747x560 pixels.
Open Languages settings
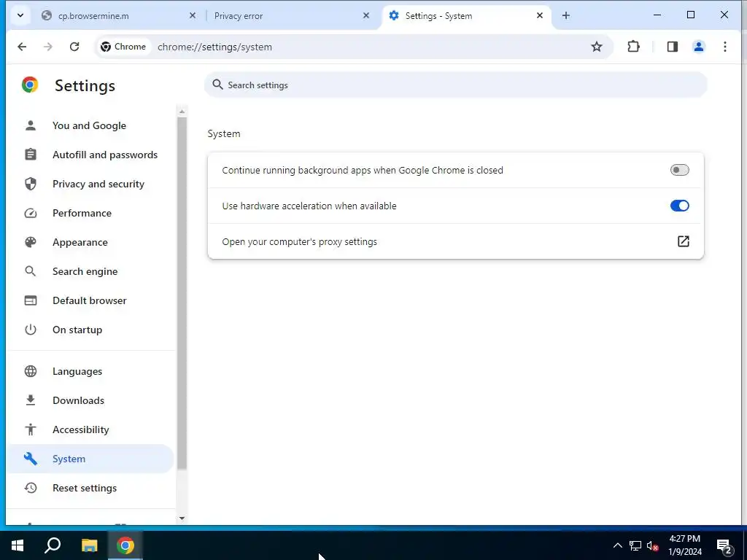(x=90, y=371)
